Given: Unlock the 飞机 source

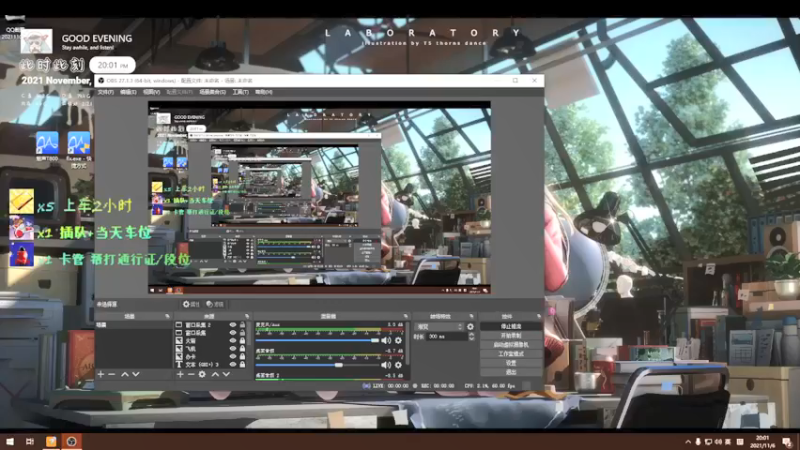Looking at the screenshot, I should 242,348.
